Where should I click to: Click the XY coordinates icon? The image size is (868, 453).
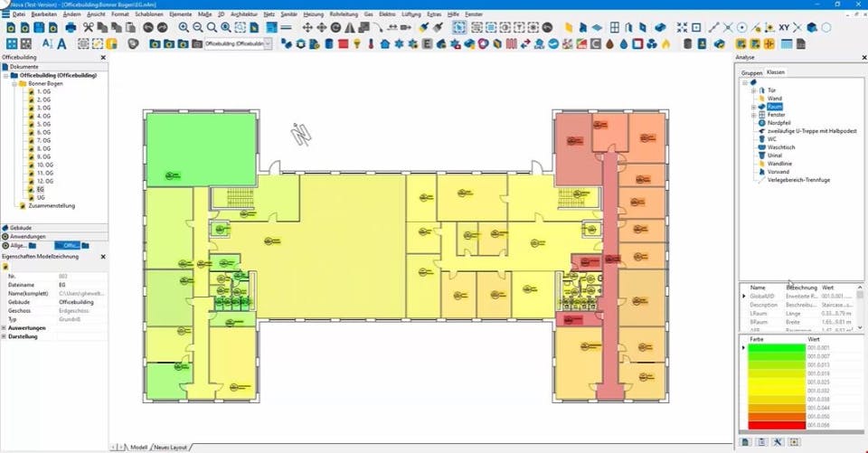(784, 27)
